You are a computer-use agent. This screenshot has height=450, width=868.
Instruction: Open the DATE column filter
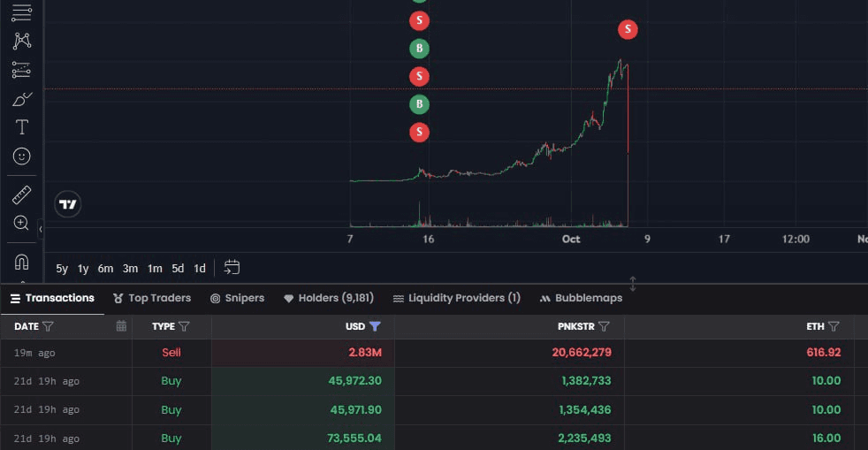click(x=48, y=326)
